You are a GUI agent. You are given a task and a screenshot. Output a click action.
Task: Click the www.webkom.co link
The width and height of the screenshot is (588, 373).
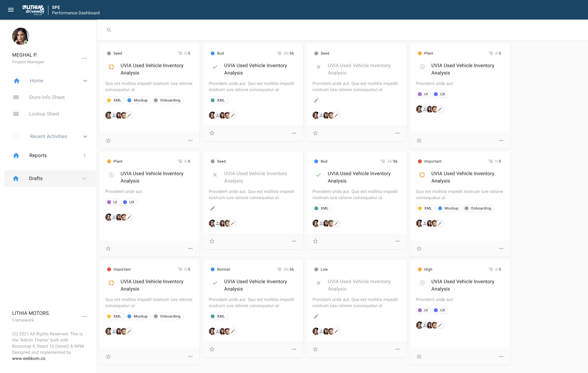pyautogui.click(x=28, y=358)
